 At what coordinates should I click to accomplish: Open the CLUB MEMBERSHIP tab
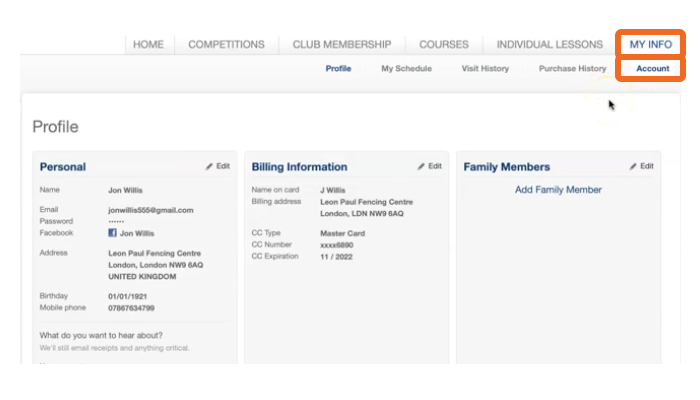pos(342,44)
